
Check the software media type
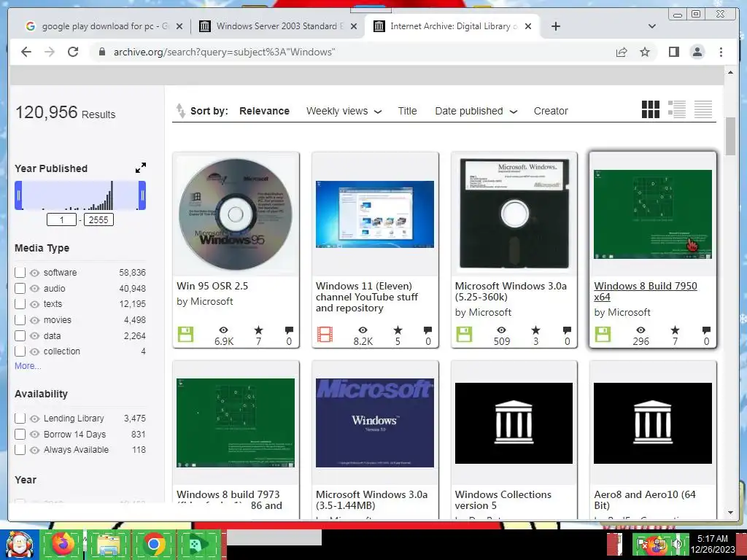click(20, 273)
